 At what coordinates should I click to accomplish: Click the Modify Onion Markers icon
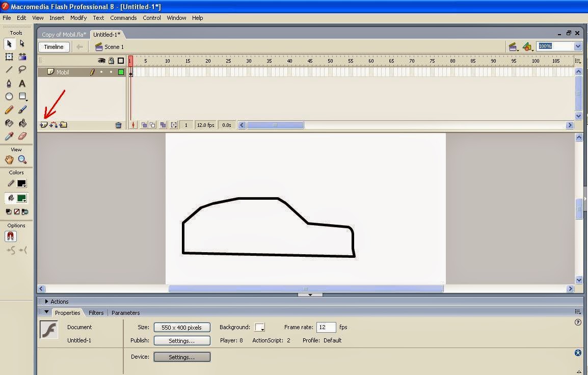click(174, 125)
